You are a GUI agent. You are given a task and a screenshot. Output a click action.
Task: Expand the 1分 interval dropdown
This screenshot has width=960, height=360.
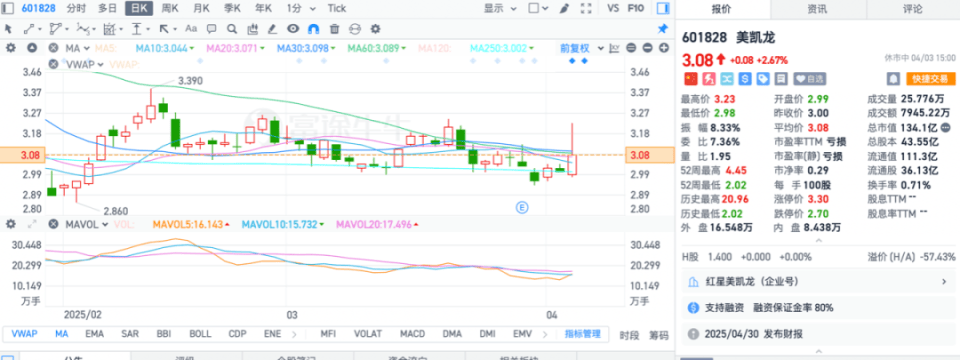click(301, 9)
